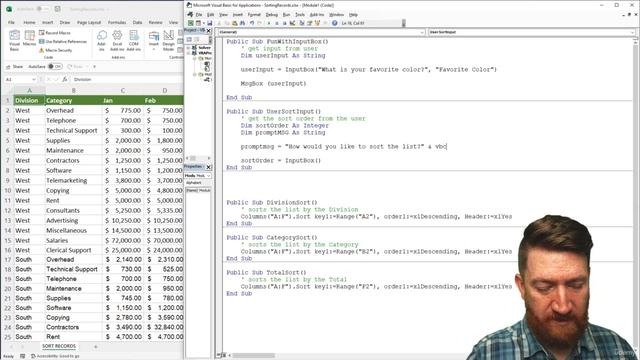
Task: Open COM Add-ins in Excel ribbon
Action: click(133, 40)
